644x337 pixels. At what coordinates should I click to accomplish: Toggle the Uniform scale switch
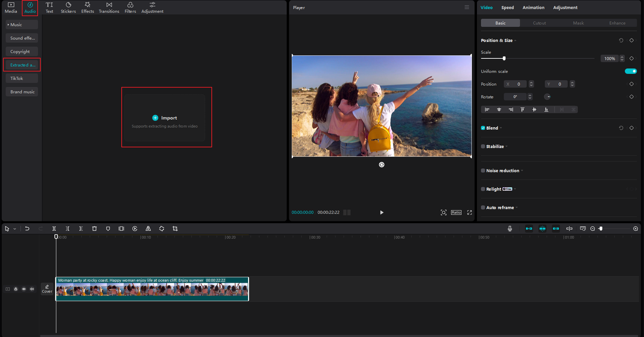[x=631, y=71]
